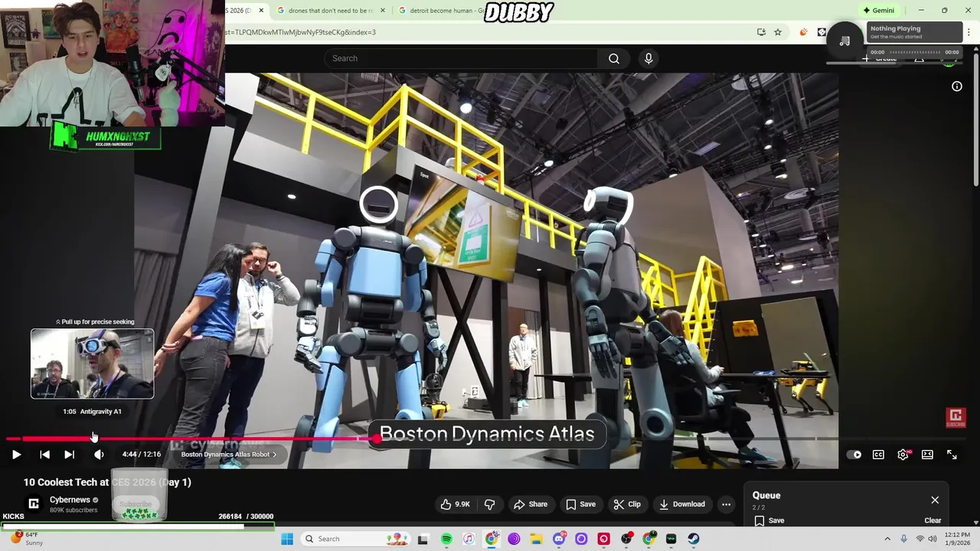Open iTunes music app from taskbar
Viewport: 980px width, 551px height.
(469, 539)
